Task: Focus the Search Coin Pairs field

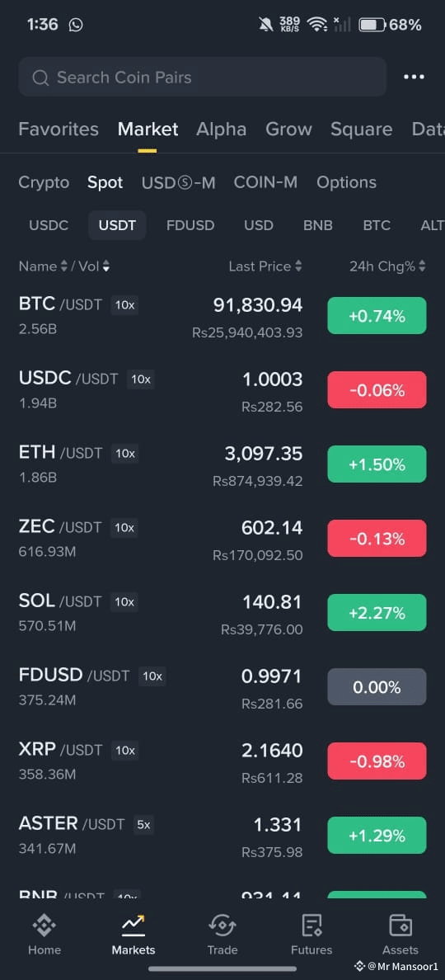Action: pos(202,77)
